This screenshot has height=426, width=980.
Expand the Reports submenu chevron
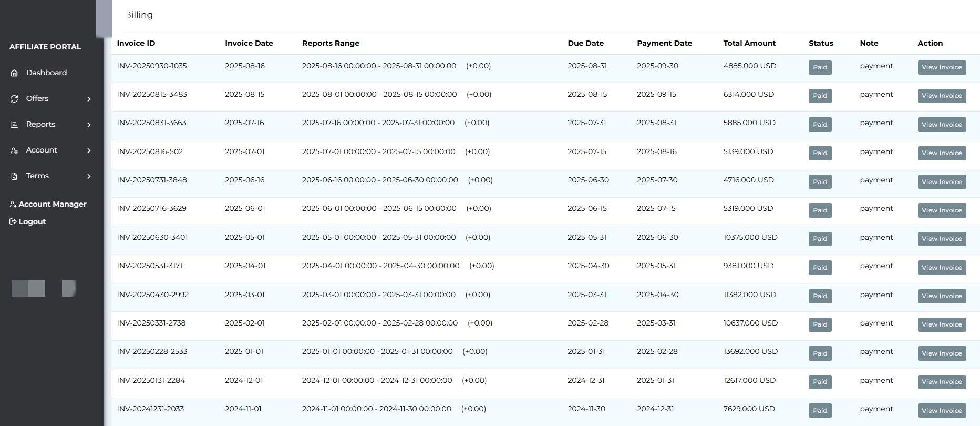(x=89, y=125)
